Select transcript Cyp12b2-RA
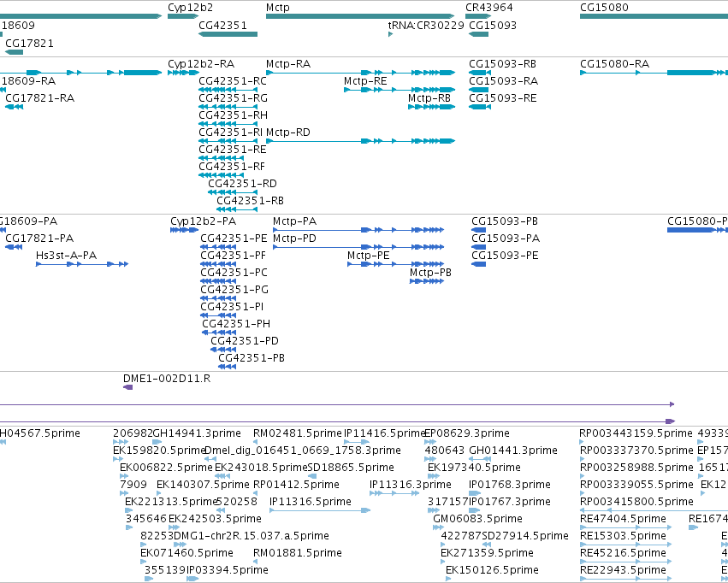This screenshot has height=583, width=728. coord(201,63)
